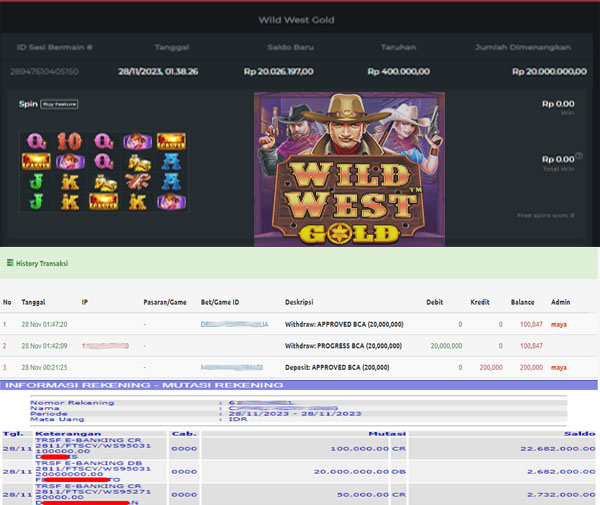Click the period 28/11/2023 - 28/11/2023
600x505 pixels.
click(x=295, y=414)
